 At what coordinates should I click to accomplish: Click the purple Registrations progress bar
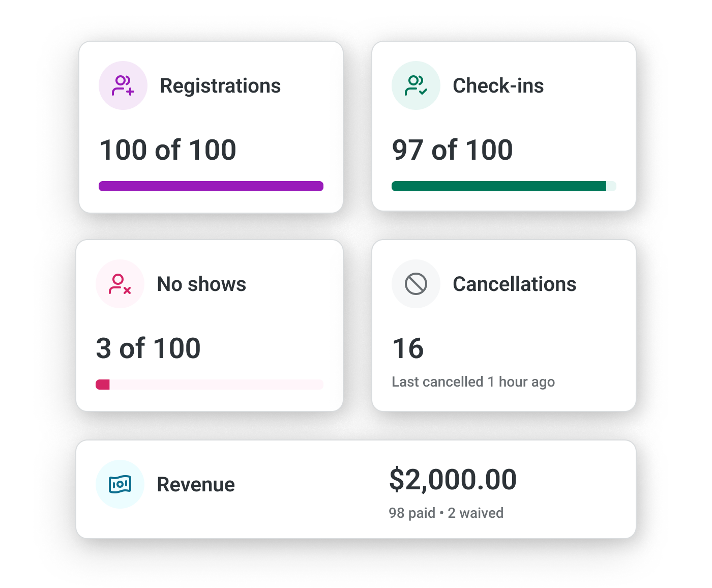(x=211, y=186)
